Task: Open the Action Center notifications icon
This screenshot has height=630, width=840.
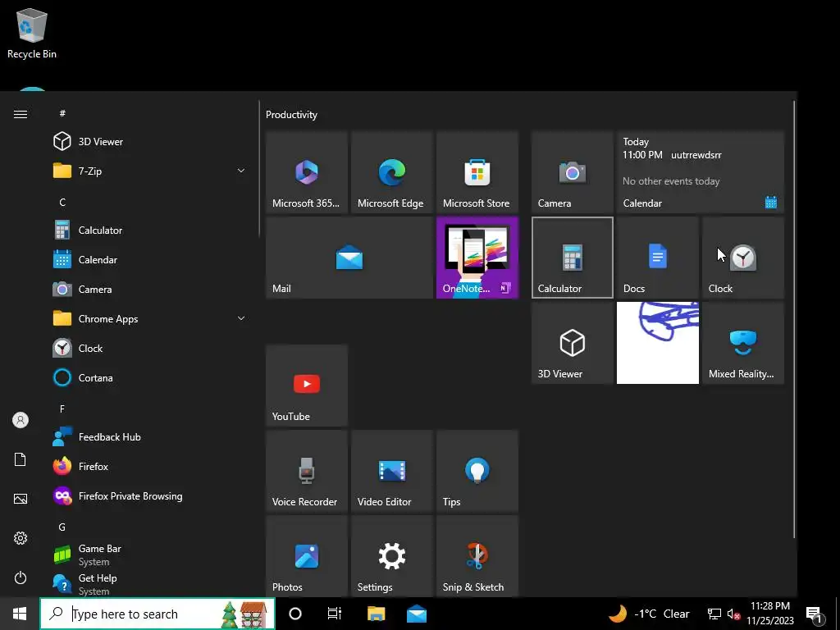Action: [x=815, y=614]
